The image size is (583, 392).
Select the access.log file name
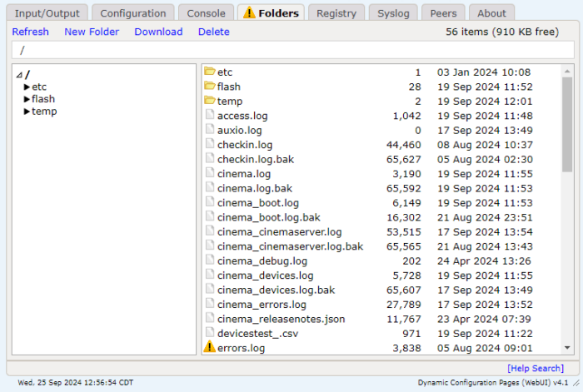tap(242, 116)
